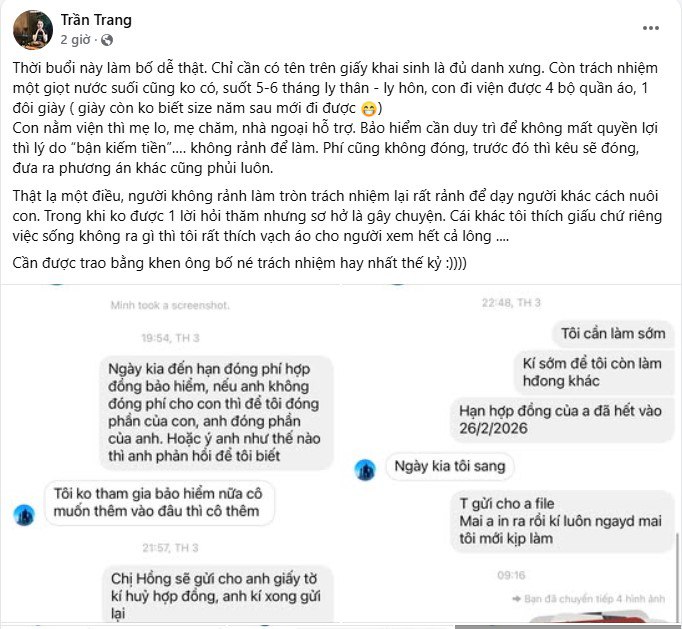The image size is (682, 629).
Task: Click the 'Tôi cần làm sớm' message bubble
Action: click(x=613, y=334)
